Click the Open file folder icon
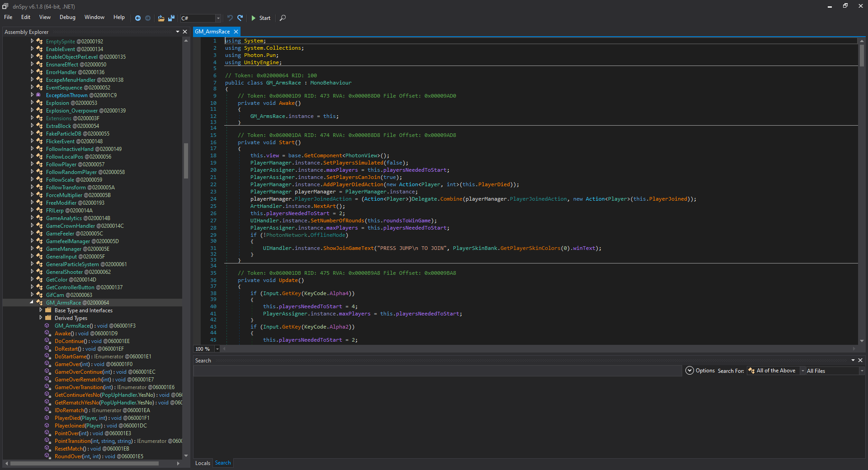 pos(161,18)
